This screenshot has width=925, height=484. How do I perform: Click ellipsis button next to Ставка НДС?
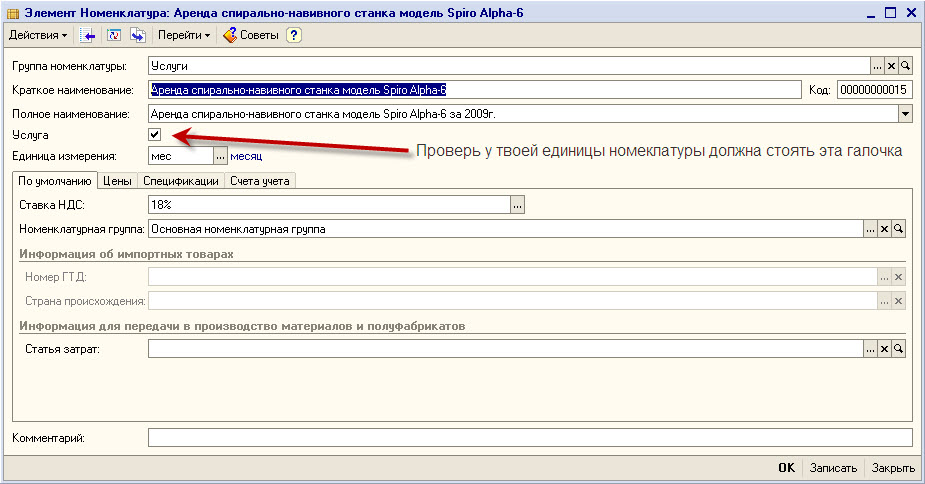point(517,205)
